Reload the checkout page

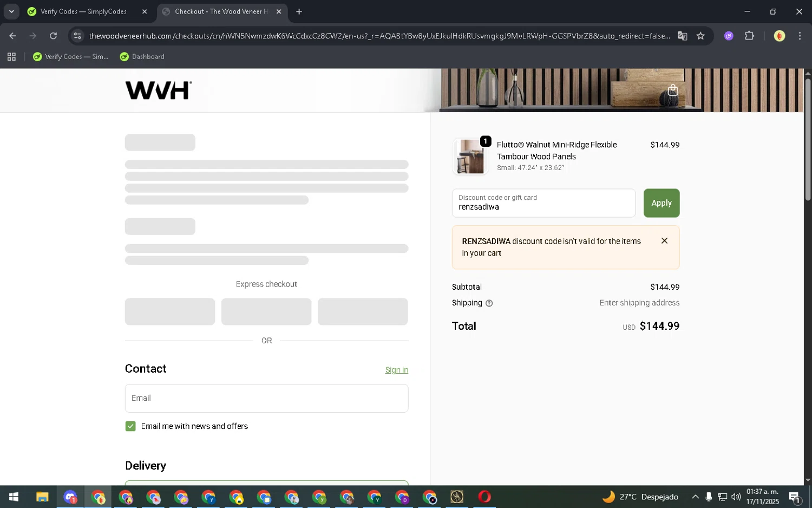(x=53, y=36)
